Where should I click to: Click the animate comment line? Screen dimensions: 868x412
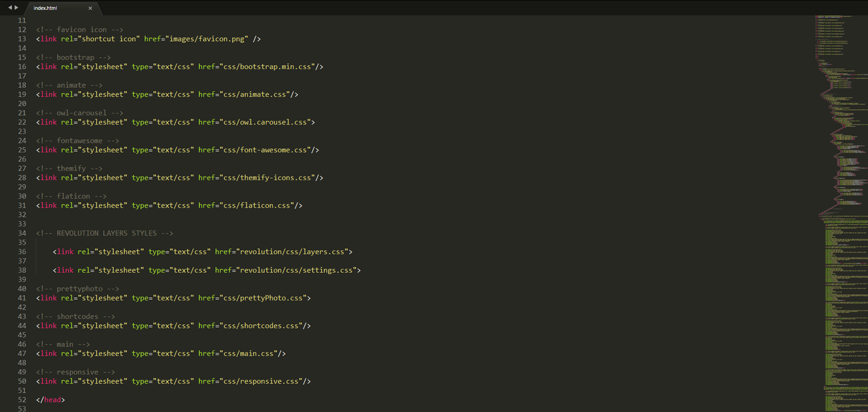(x=69, y=85)
